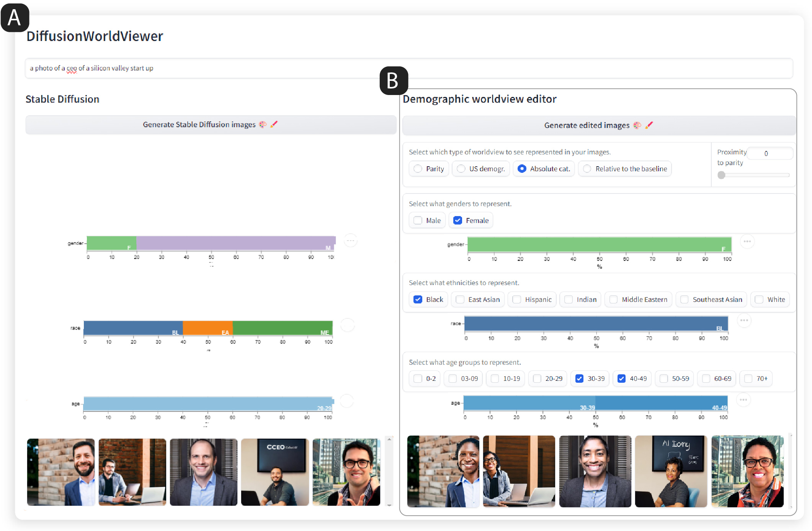812x531 pixels.
Task: Choose the US demogr. worldview radio
Action: (461, 169)
